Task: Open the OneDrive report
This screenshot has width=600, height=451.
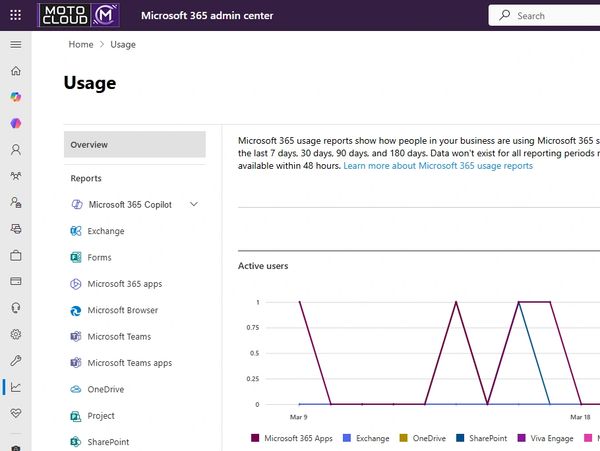Action: pyautogui.click(x=107, y=389)
